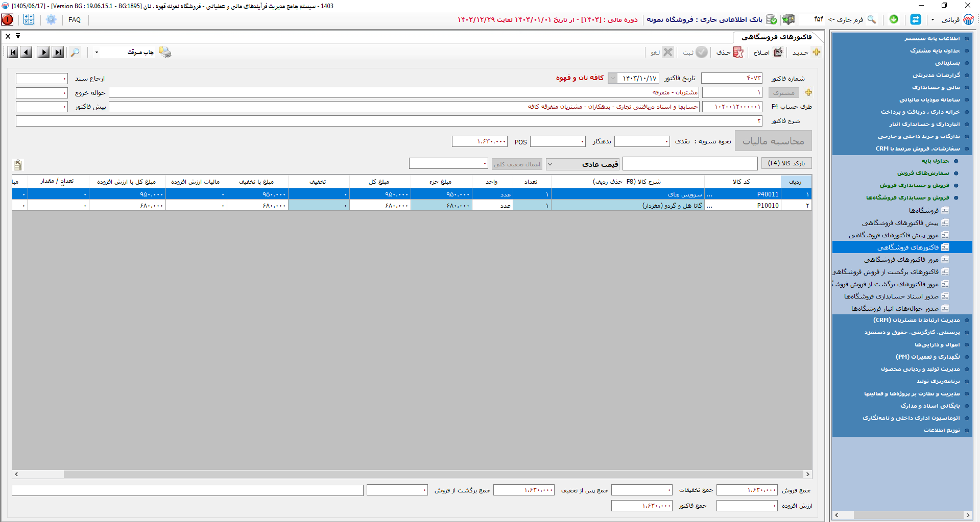This screenshot has width=980, height=522.
Task: Click the حذف delete button
Action: point(730,52)
